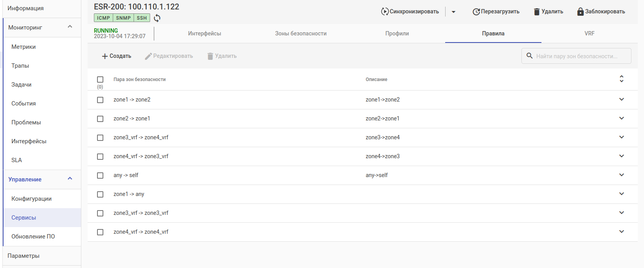Screen dimensions: 644x268
Task: Click the refresh status icon beside SSH badge
Action: (157, 18)
